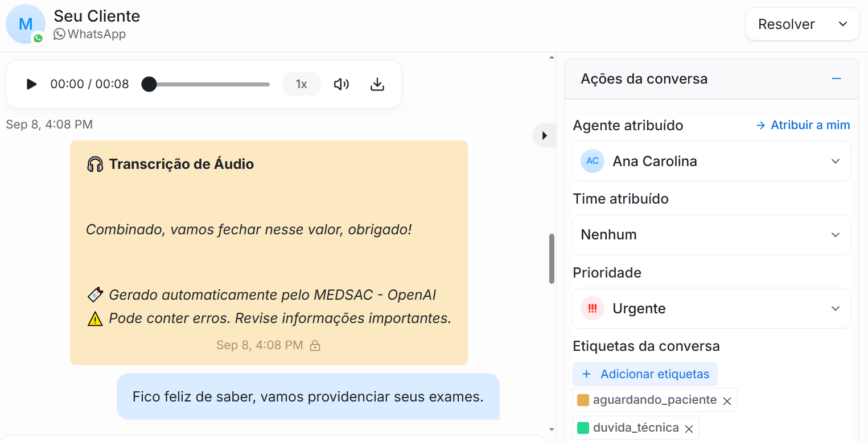Click the headphones icon in the transcription card
The image size is (868, 443).
(x=96, y=164)
